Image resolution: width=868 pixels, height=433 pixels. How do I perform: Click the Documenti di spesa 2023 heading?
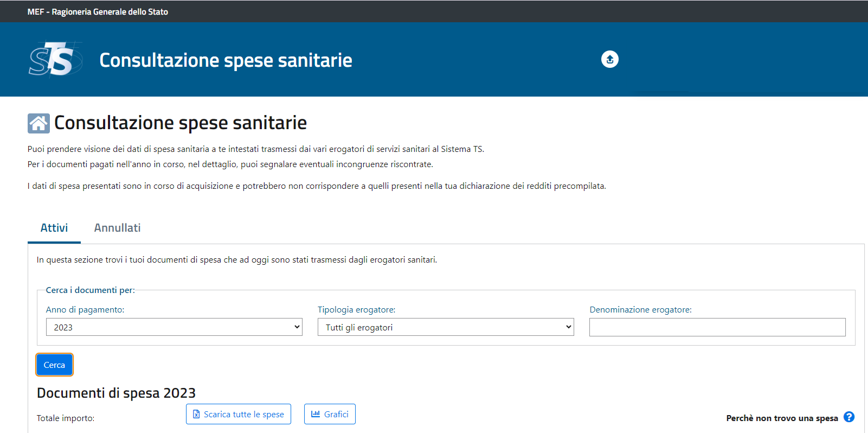(116, 393)
